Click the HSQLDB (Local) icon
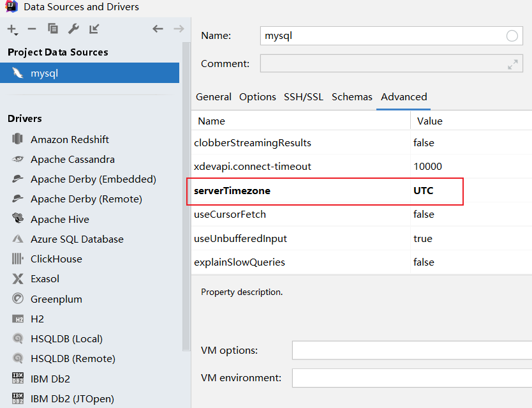This screenshot has width=532, height=408. point(18,338)
